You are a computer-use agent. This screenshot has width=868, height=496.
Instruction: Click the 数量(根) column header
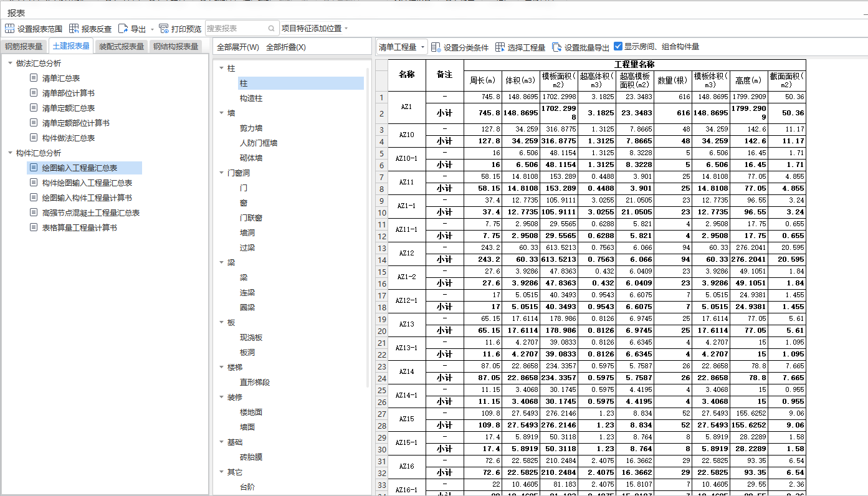click(672, 80)
